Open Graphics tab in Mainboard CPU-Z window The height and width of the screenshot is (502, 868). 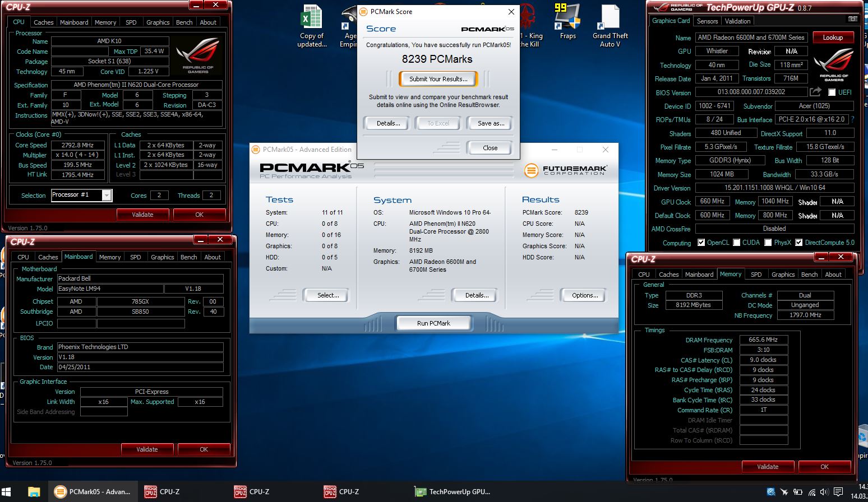pos(162,257)
